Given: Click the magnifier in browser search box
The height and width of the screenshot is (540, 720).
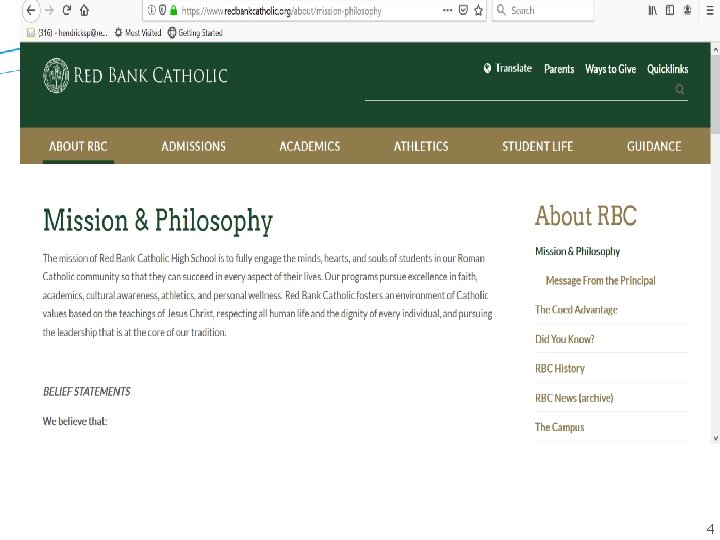Looking at the screenshot, I should pos(501,10).
